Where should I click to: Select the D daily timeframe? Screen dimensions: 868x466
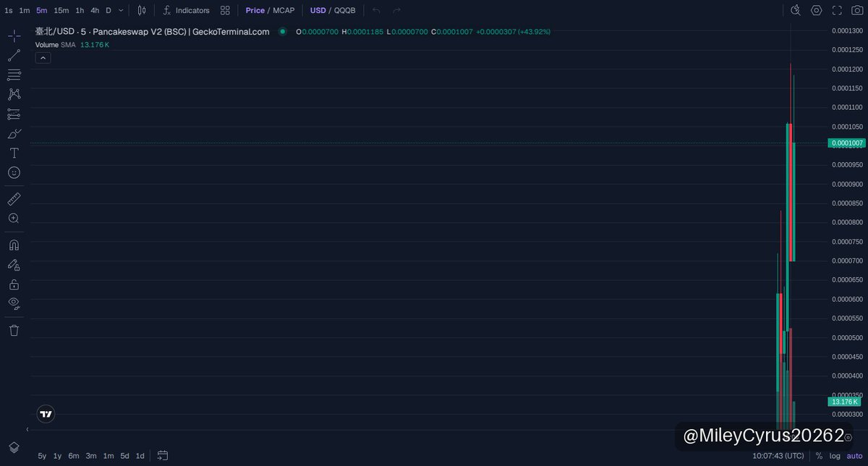(x=109, y=10)
